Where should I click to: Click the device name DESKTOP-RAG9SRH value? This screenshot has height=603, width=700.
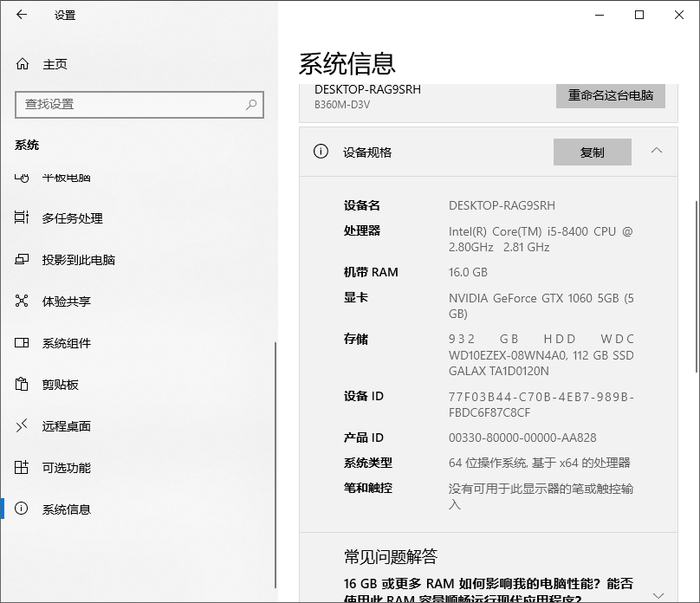pos(502,205)
